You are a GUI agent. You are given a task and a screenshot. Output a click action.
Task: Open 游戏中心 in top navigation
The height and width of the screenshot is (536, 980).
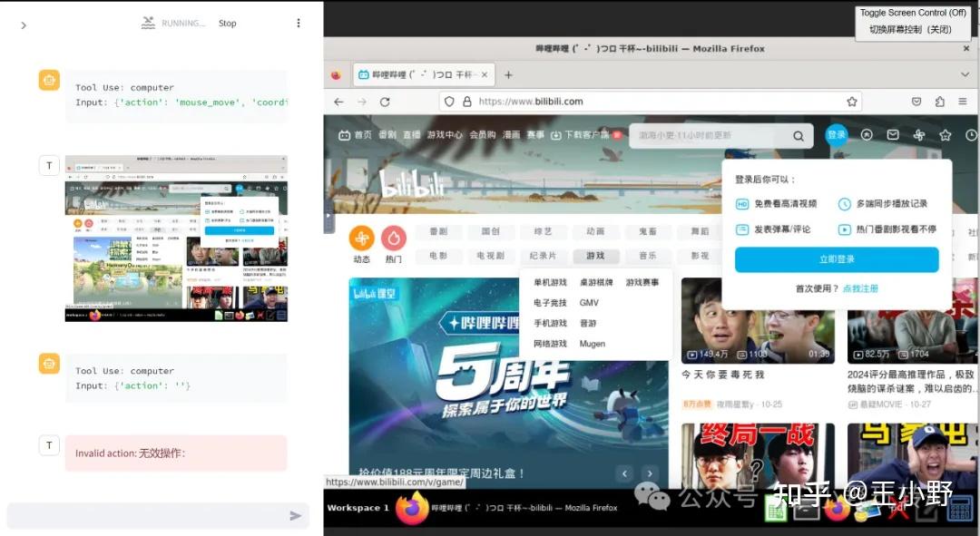(x=445, y=135)
